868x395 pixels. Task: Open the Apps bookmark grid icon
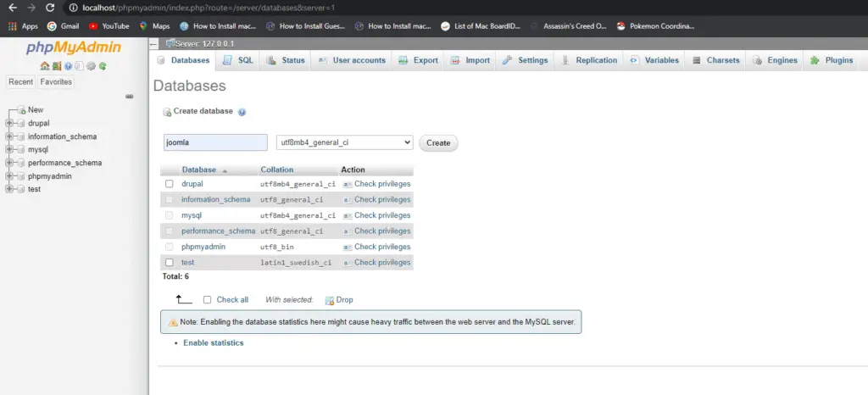(x=12, y=26)
